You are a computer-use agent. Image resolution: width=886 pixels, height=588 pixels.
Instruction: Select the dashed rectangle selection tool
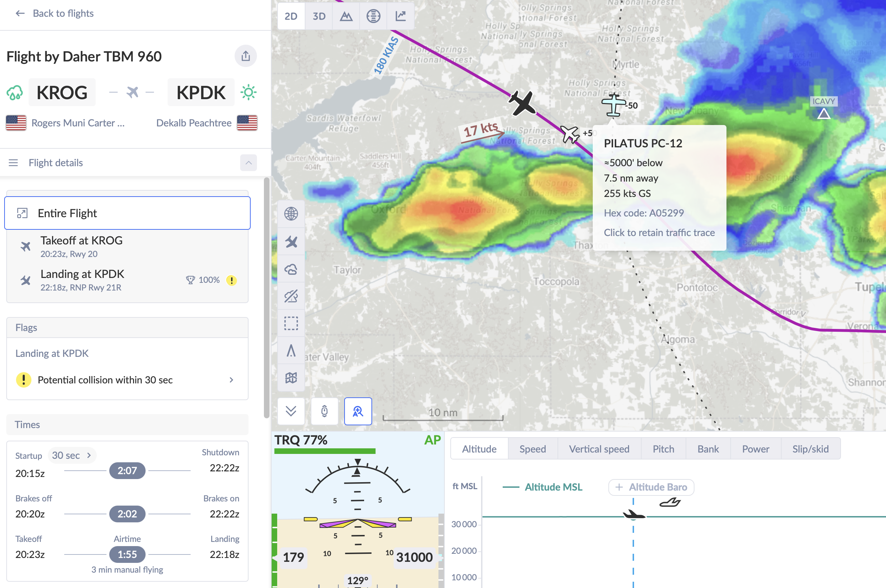coord(291,323)
